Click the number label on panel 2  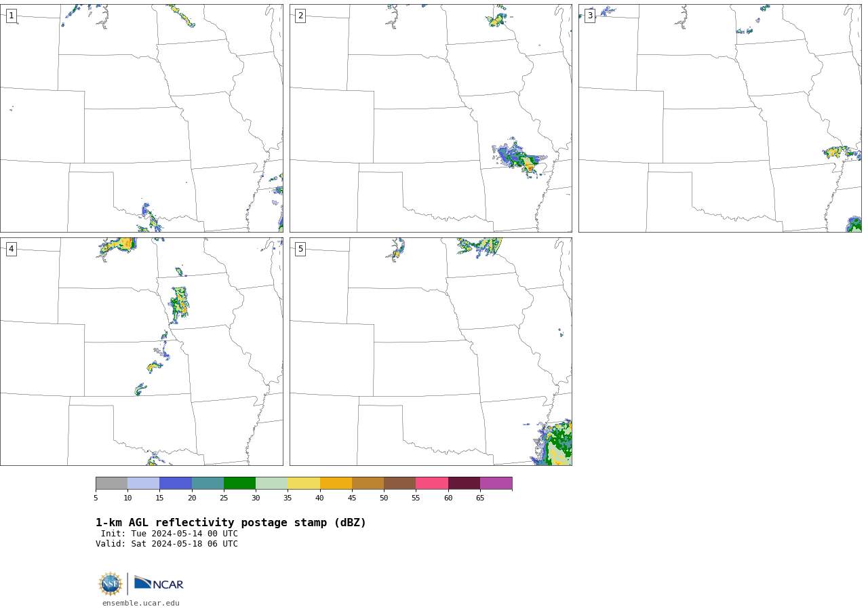(x=300, y=16)
